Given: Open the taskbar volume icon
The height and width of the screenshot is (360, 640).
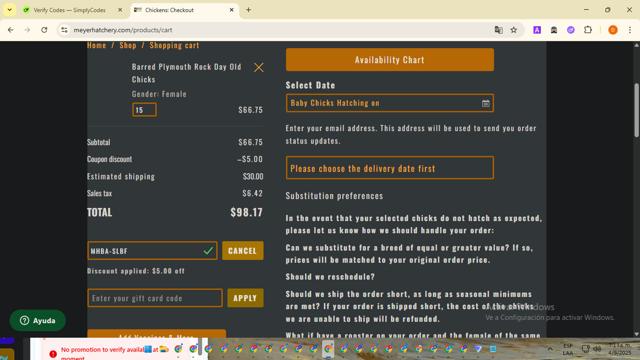Looking at the screenshot, I should (597, 349).
